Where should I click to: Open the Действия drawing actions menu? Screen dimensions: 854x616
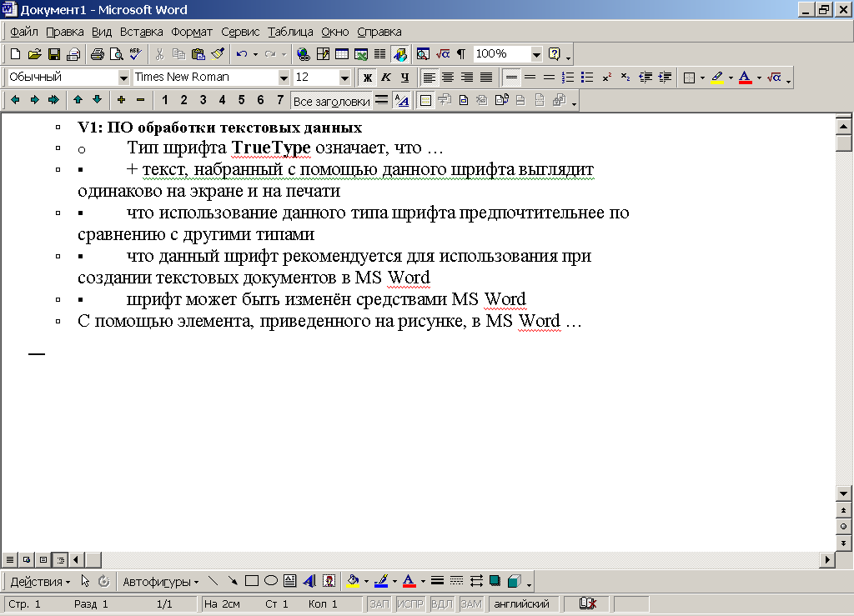pos(40,582)
